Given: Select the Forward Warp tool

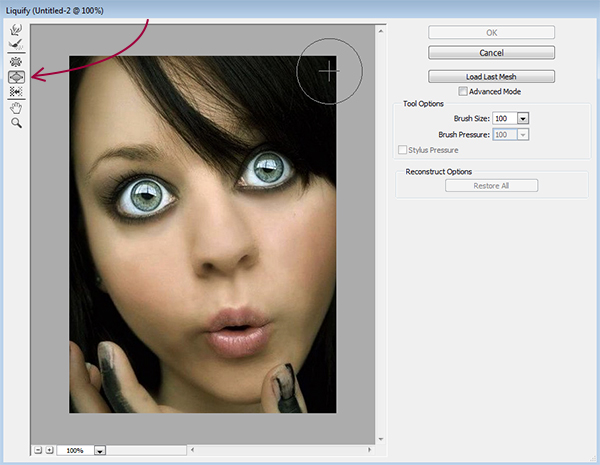Looking at the screenshot, I should (16, 30).
